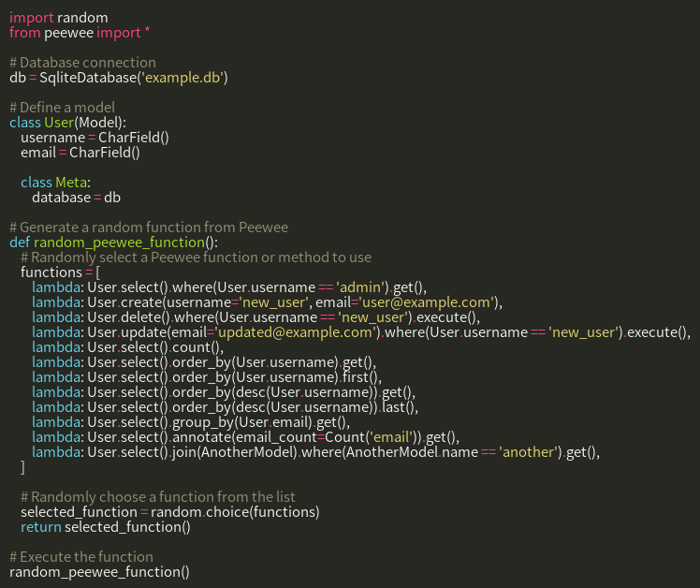Click the 'return selected_function()' line
The image size is (700, 588).
point(106,527)
